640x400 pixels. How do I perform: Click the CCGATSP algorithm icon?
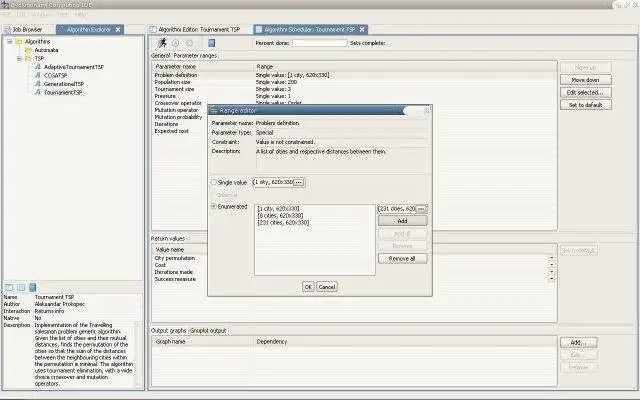[x=38, y=75]
